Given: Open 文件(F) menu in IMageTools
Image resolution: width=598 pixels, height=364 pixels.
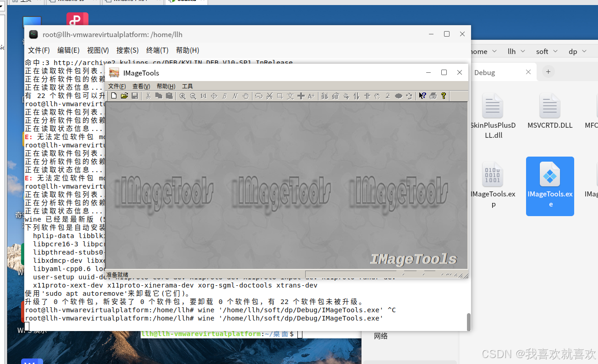Looking at the screenshot, I should [117, 86].
